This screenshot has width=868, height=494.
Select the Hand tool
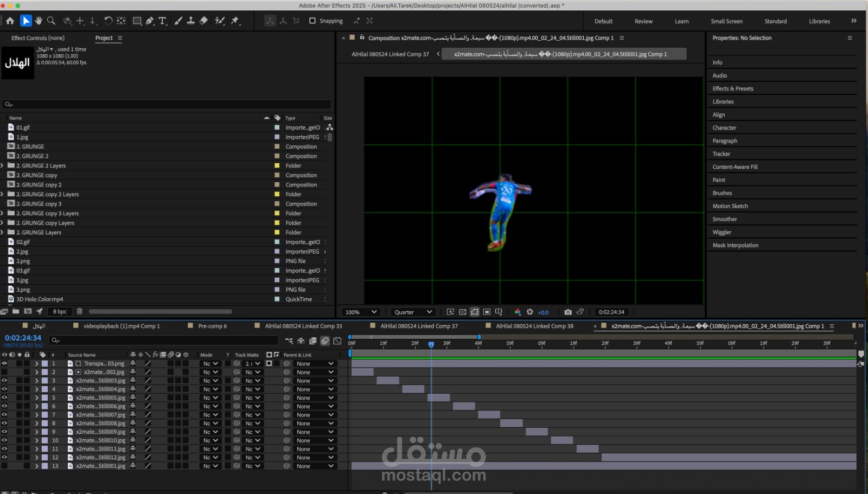click(x=39, y=21)
